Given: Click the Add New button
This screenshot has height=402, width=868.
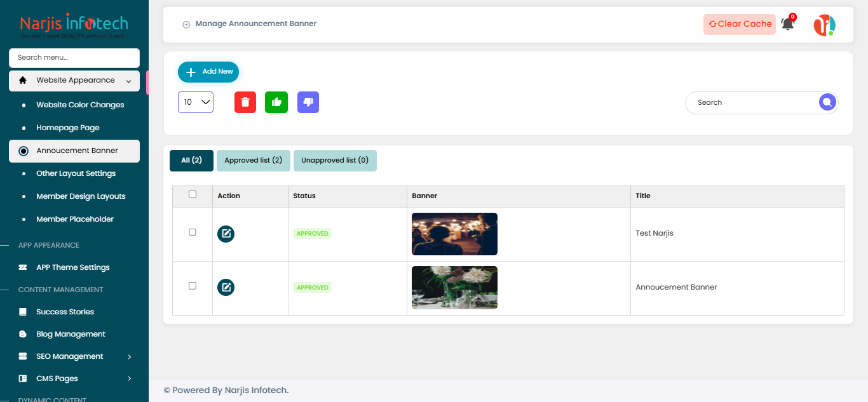Looking at the screenshot, I should point(208,72).
